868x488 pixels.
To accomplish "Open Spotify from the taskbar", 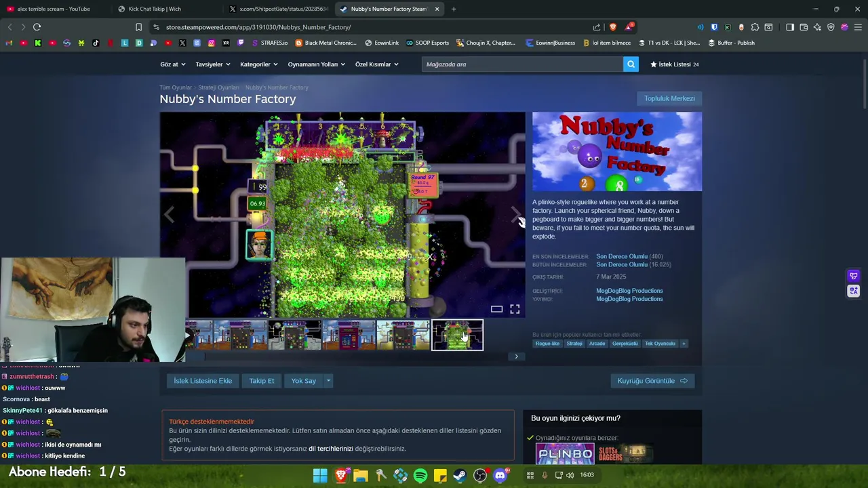I will pos(420,475).
